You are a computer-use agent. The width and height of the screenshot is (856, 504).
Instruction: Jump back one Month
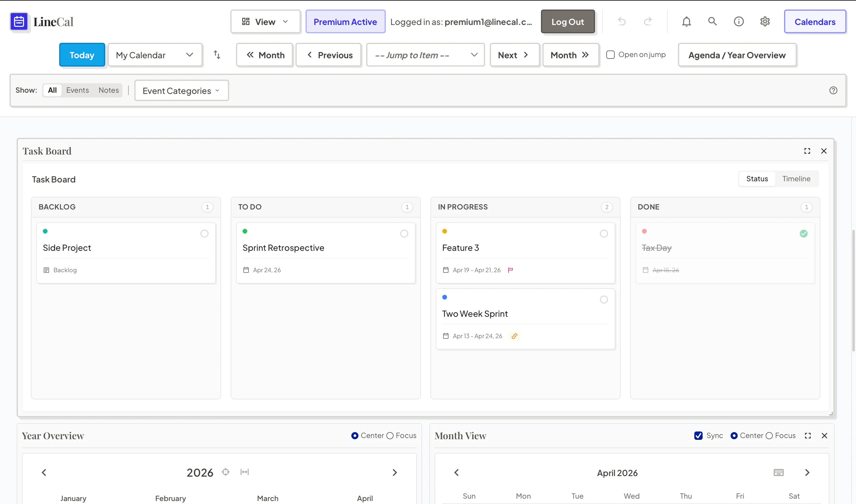[x=265, y=55]
